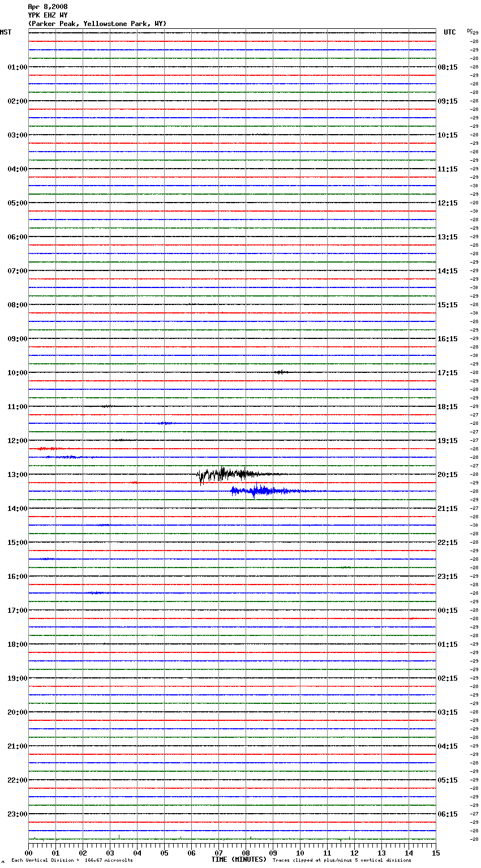Click the date label 'Apr 8,2008'
Image resolution: width=481 pixels, height=868 pixels.
tap(48, 7)
